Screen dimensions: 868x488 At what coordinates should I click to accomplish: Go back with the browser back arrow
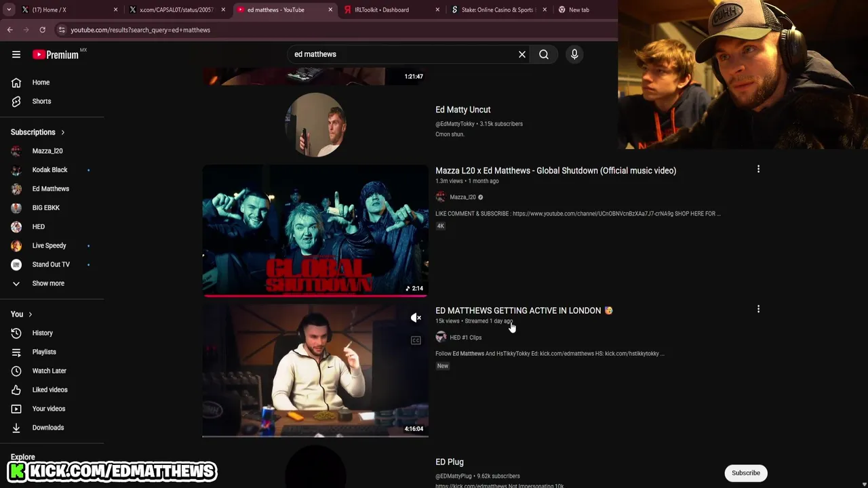(x=10, y=30)
